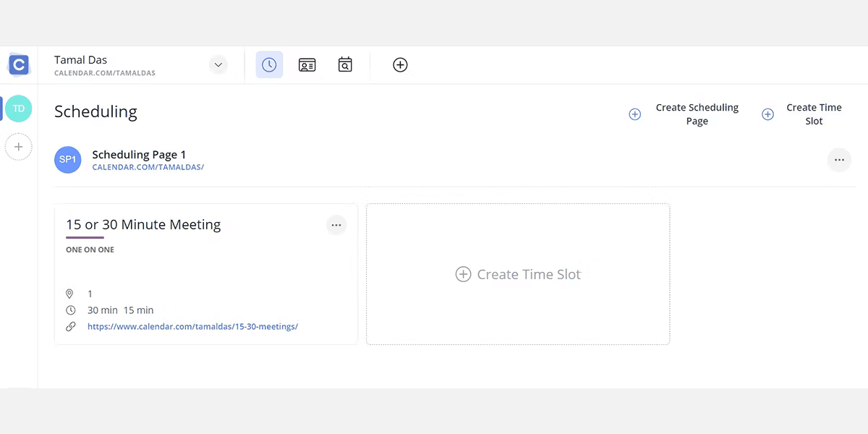The image size is (868, 434).
Task: Click the link chain icon on card
Action: tap(70, 326)
